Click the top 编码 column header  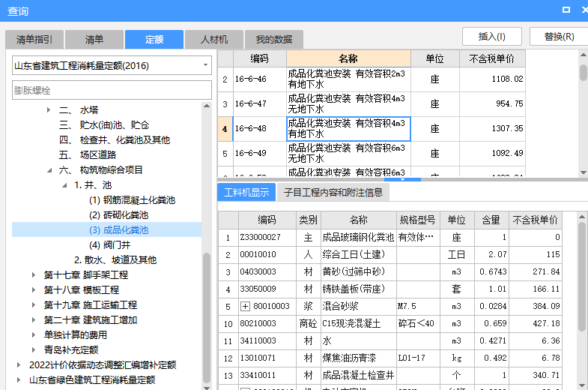(x=259, y=58)
